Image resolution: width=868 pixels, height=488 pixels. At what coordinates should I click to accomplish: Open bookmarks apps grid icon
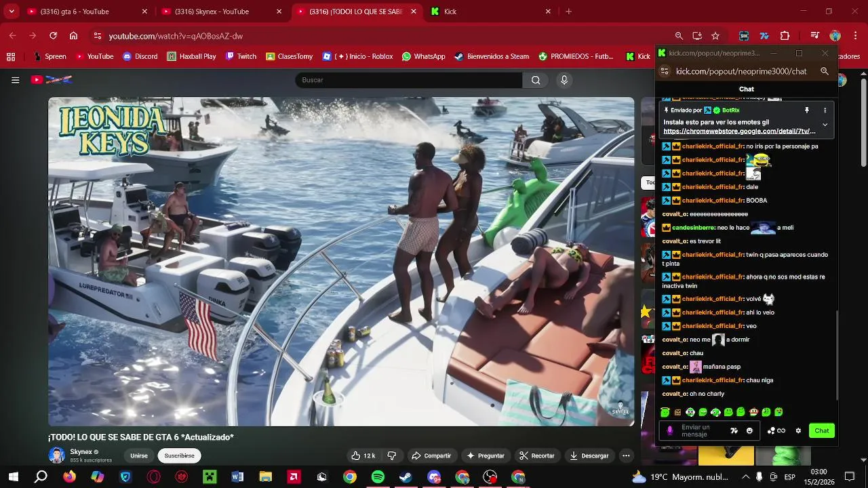point(10,56)
